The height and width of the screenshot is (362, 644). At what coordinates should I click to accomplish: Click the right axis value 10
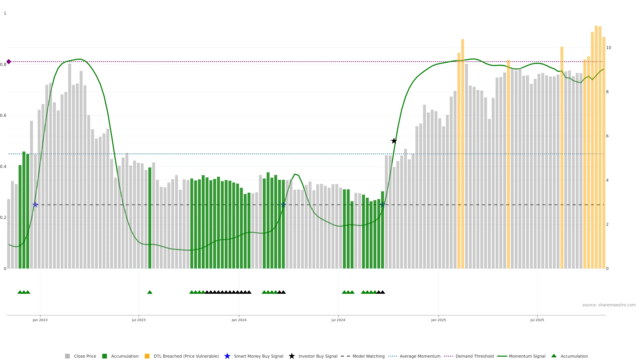(x=608, y=48)
